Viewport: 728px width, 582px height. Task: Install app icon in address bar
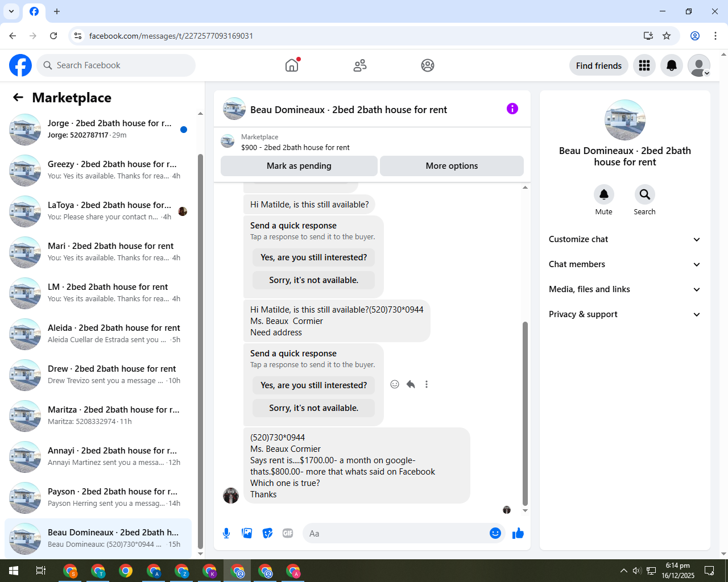(x=648, y=36)
